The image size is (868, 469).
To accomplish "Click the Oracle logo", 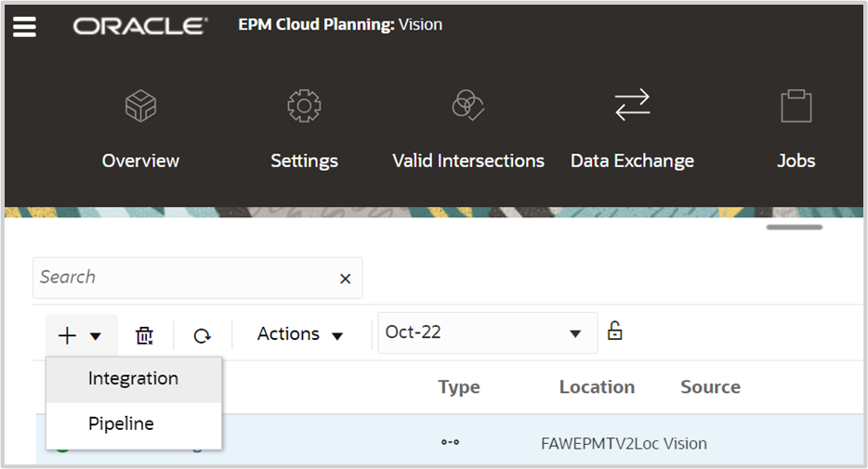I will (140, 26).
